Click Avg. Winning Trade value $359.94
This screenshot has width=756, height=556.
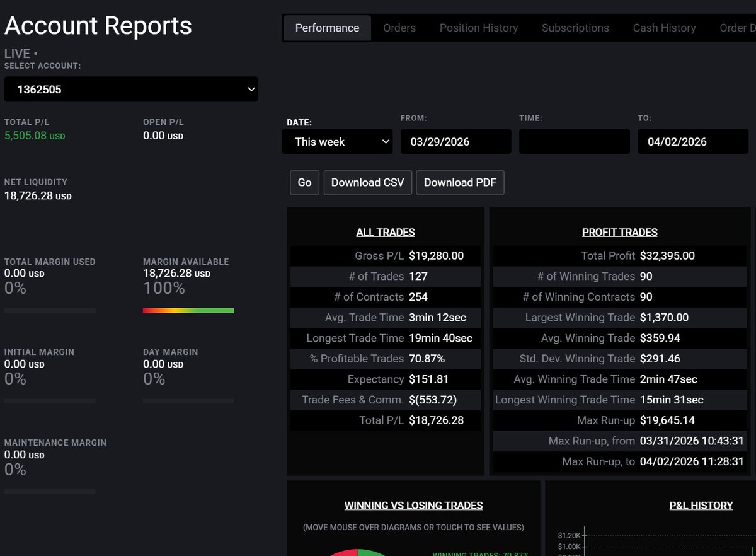tap(660, 338)
